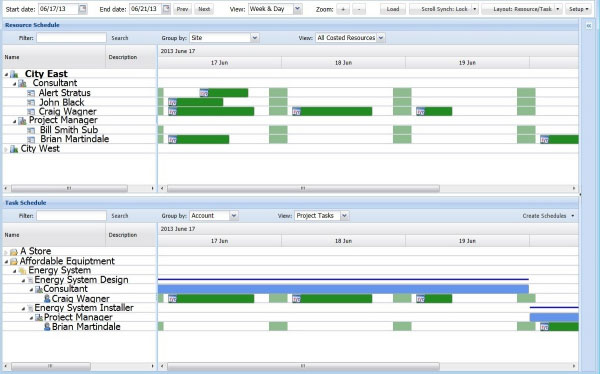Viewport: 600px width, 374px height.
Task: Open the Start date calendar picker
Action: pos(83,9)
